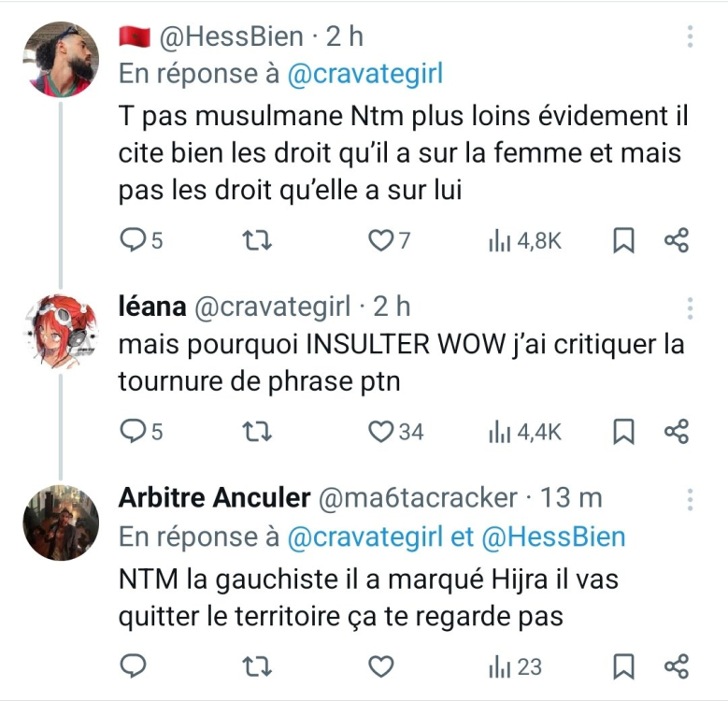Open more options for léana's tweet
The width and height of the screenshot is (728, 701).
690,308
